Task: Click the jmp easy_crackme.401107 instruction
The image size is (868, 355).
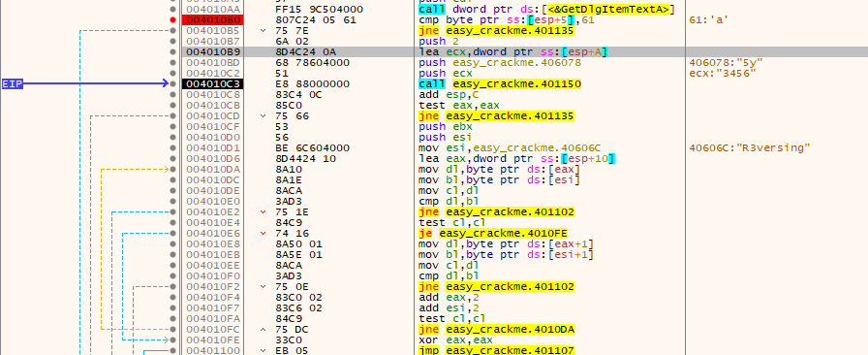Action: click(x=497, y=350)
